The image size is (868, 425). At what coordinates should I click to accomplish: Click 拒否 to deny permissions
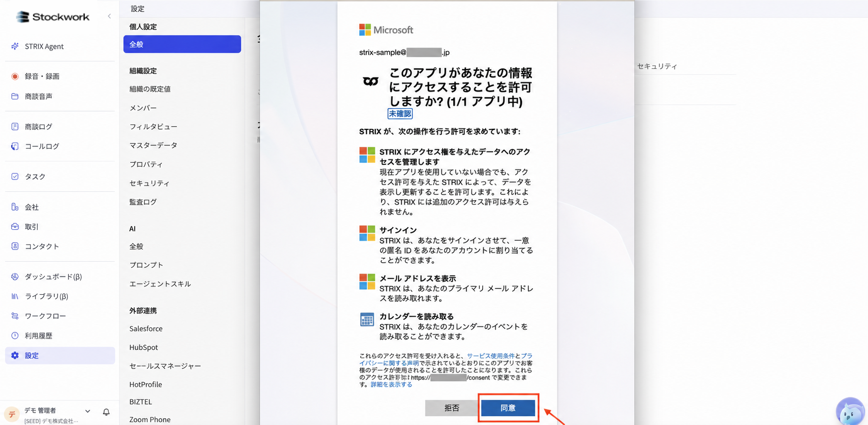(x=451, y=408)
